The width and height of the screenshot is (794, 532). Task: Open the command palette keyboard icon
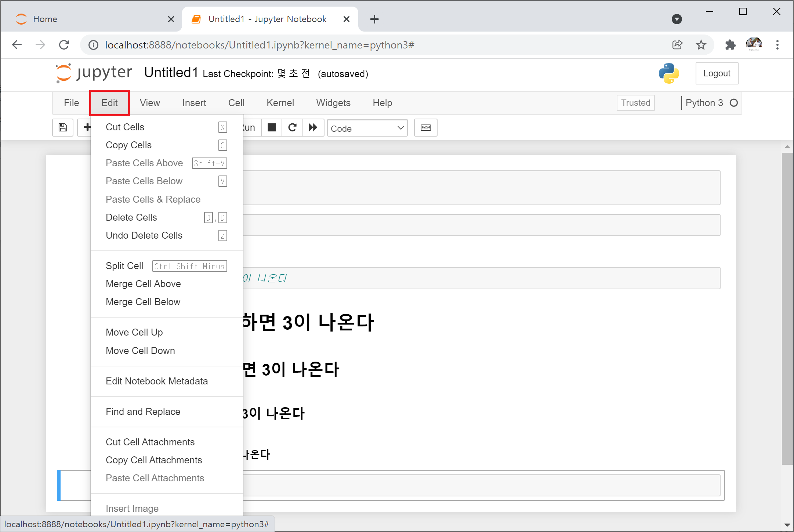tap(425, 127)
